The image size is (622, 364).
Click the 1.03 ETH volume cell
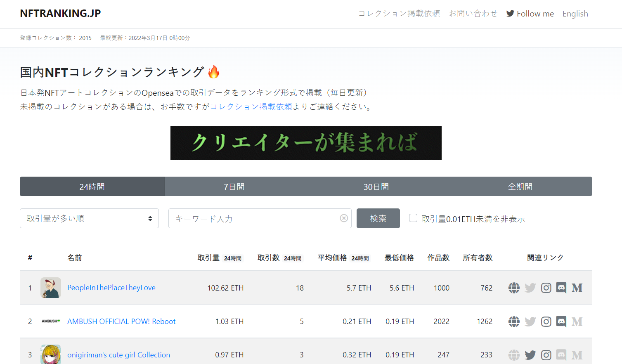[x=229, y=321]
